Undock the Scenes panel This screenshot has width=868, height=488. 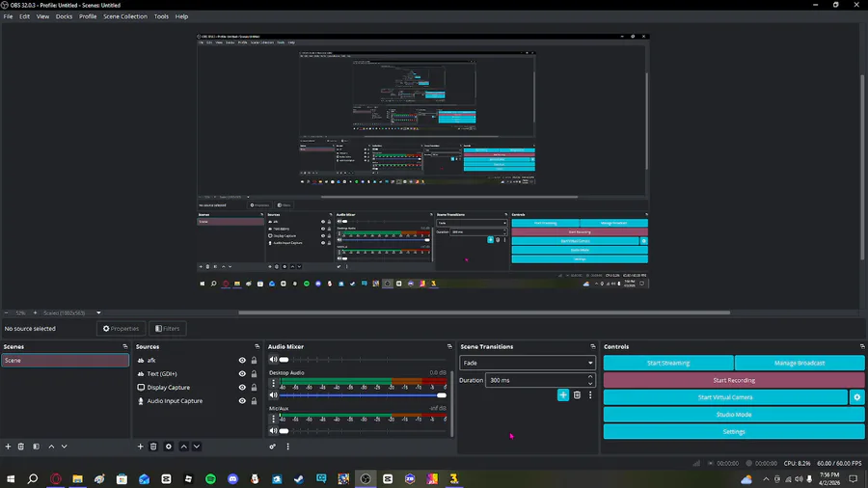point(125,347)
